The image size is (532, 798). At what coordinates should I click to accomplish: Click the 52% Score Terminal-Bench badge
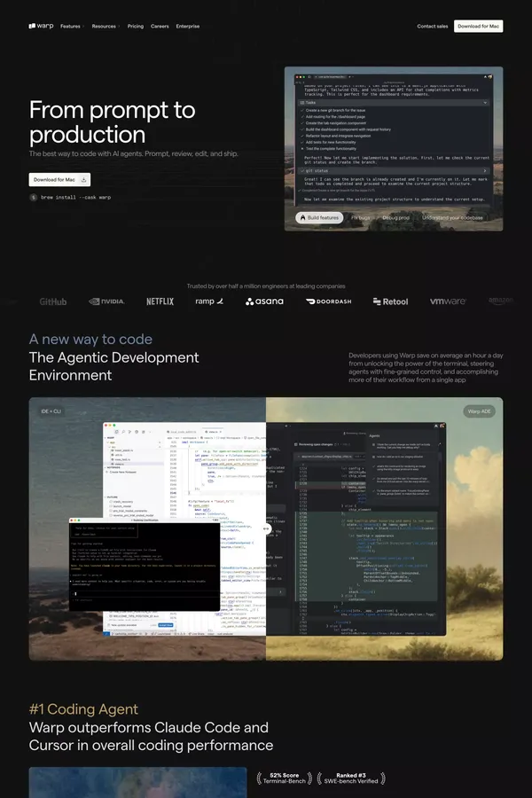click(284, 778)
